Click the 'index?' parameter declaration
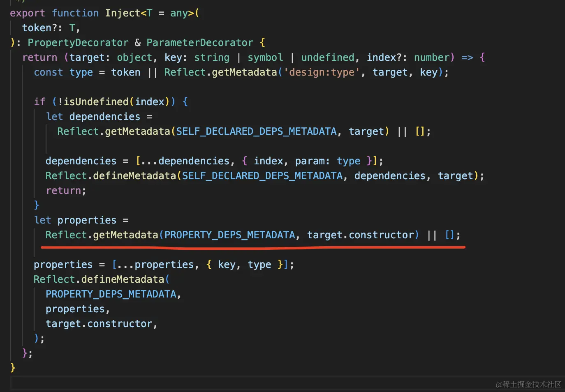565x392 pixels. [384, 58]
